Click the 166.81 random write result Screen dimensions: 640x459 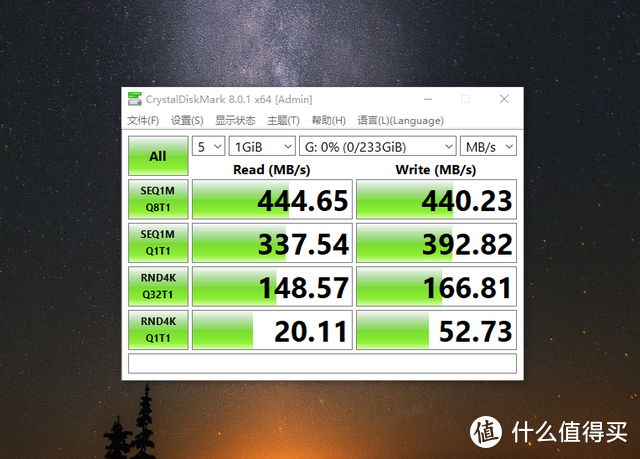(x=436, y=287)
